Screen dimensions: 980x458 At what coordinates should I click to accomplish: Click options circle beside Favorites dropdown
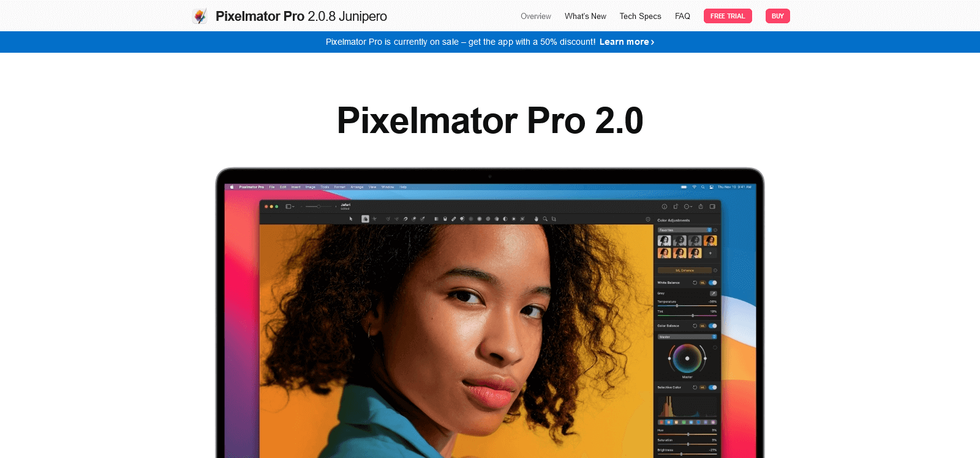click(x=715, y=230)
